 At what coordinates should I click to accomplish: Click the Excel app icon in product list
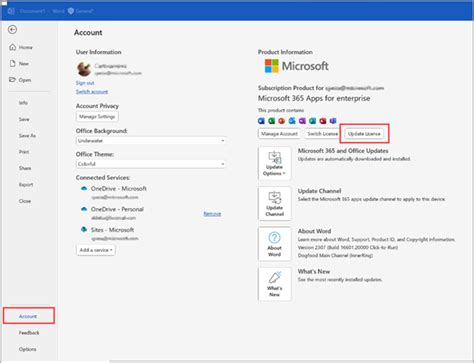click(272, 121)
